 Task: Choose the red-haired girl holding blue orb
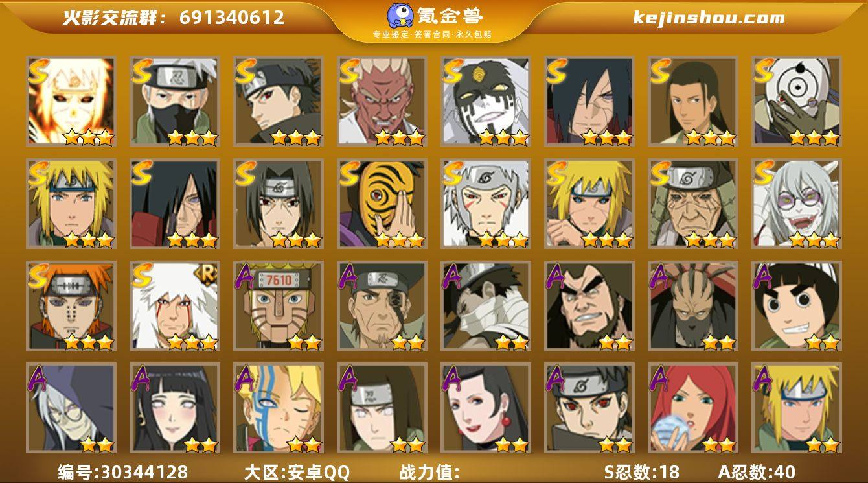click(x=692, y=408)
